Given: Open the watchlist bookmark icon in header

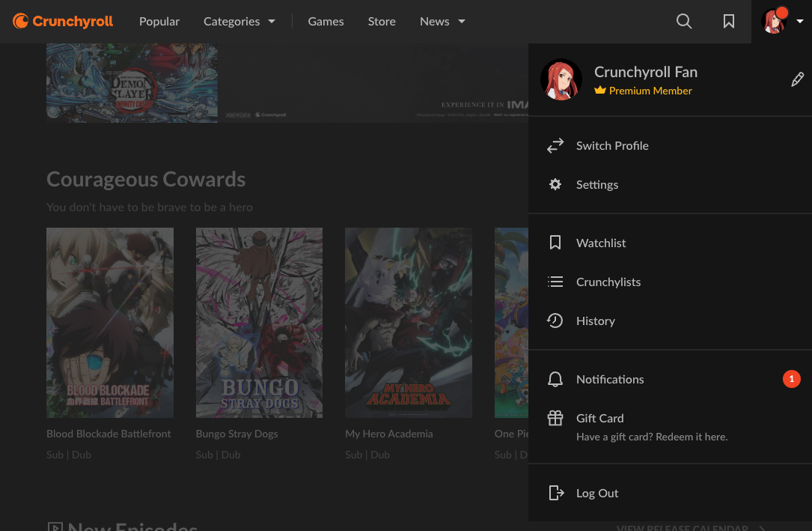Looking at the screenshot, I should (x=729, y=21).
